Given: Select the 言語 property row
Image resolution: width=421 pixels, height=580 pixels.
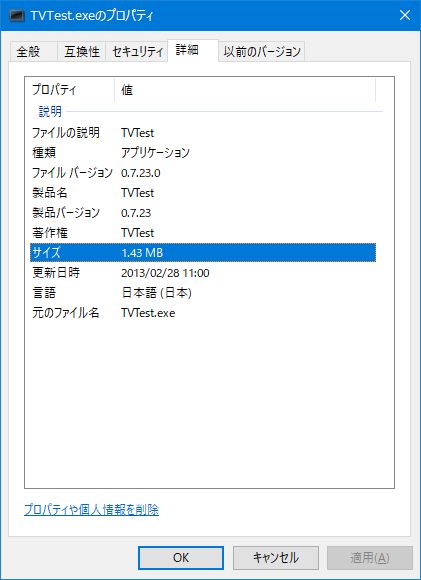Looking at the screenshot, I should (x=203, y=293).
